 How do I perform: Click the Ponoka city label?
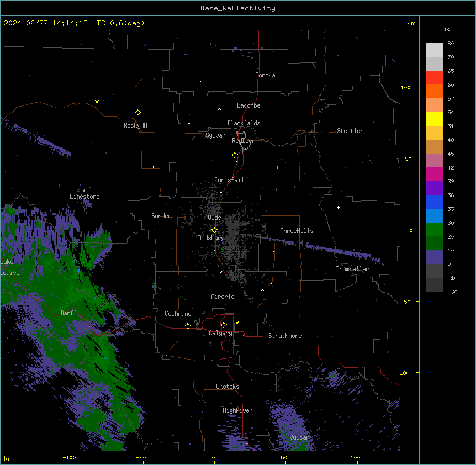pos(265,75)
